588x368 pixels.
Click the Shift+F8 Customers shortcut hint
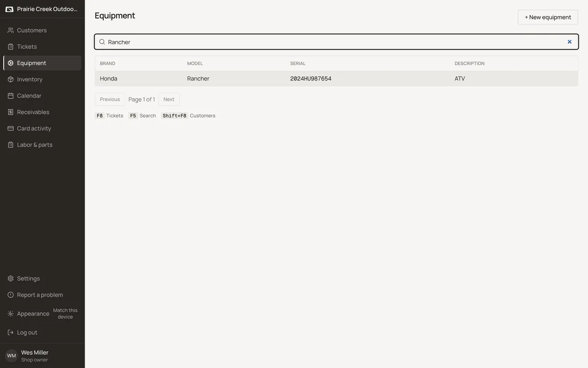[x=188, y=116]
